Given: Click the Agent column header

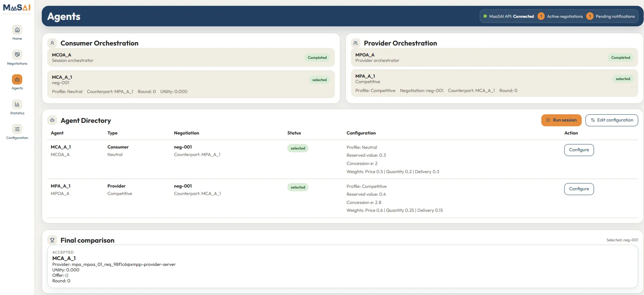Looking at the screenshot, I should [x=57, y=133].
